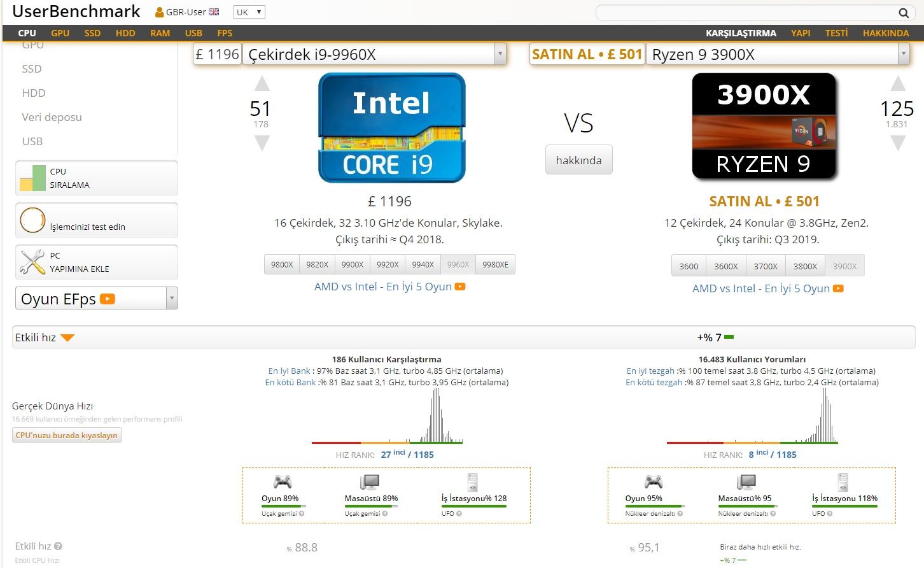Click YouTube icon under Ryzen En İyi 5 Oyun

click(x=838, y=288)
